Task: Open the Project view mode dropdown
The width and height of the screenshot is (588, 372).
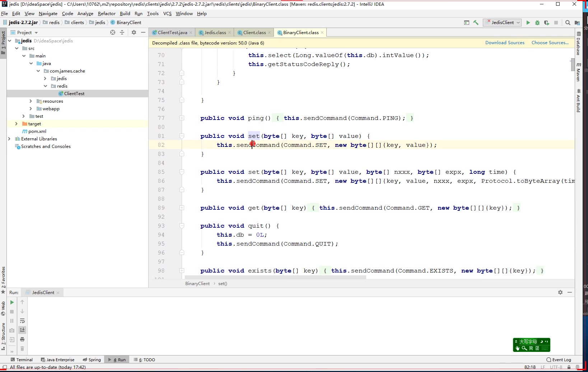Action: pyautogui.click(x=27, y=33)
